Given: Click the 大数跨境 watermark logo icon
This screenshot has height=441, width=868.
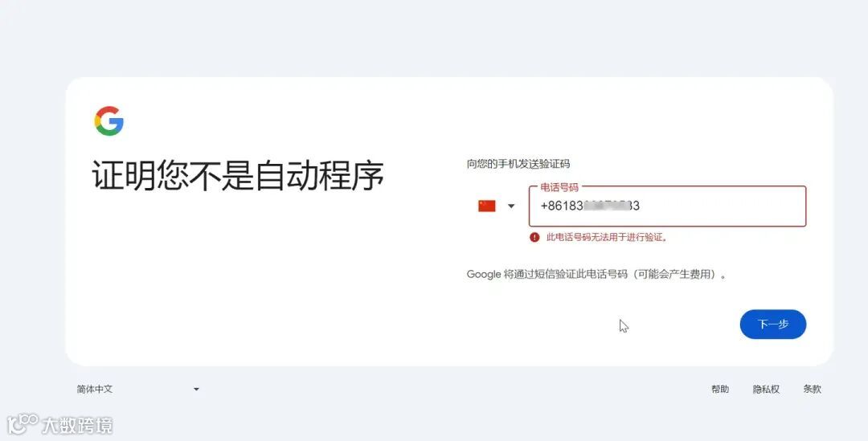Looking at the screenshot, I should [23, 424].
